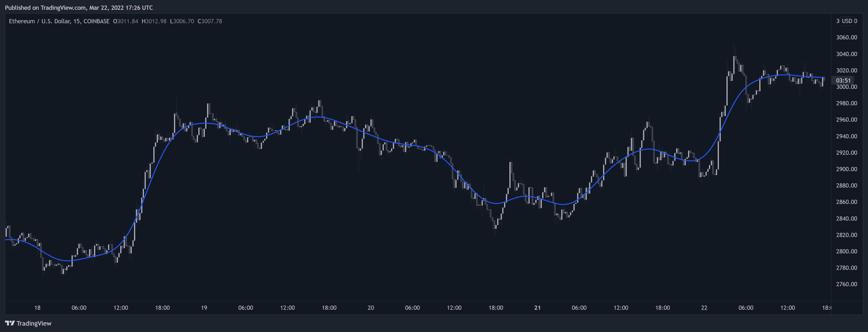This screenshot has height=332, width=868.
Task: Click 12:00 label after date 18
Action: coord(121,308)
